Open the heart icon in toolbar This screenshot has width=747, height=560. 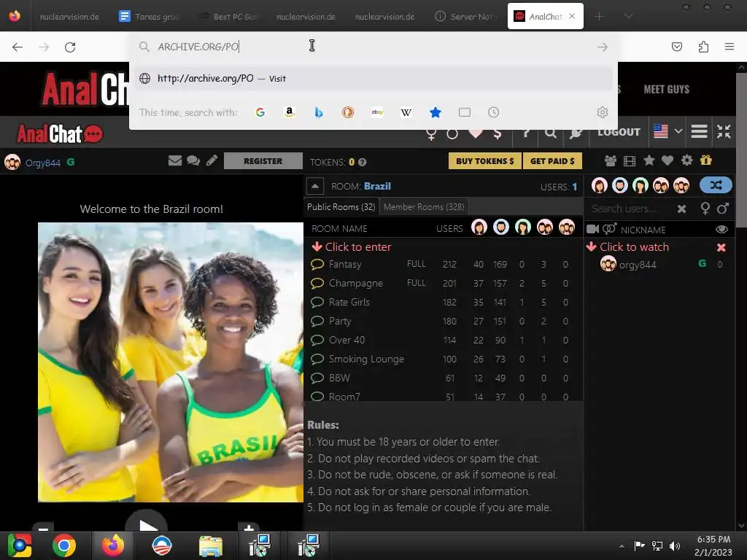point(667,161)
